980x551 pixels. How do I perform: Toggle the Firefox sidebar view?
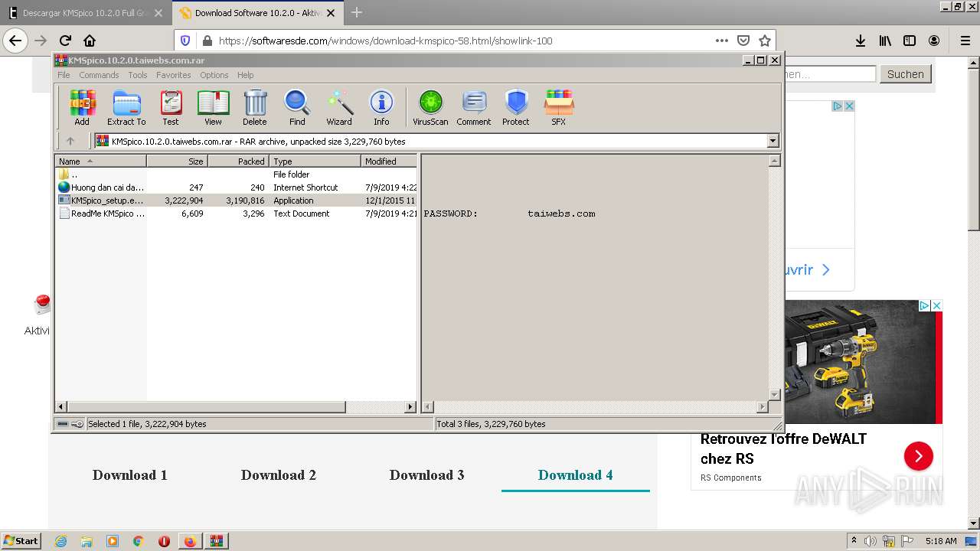[910, 41]
